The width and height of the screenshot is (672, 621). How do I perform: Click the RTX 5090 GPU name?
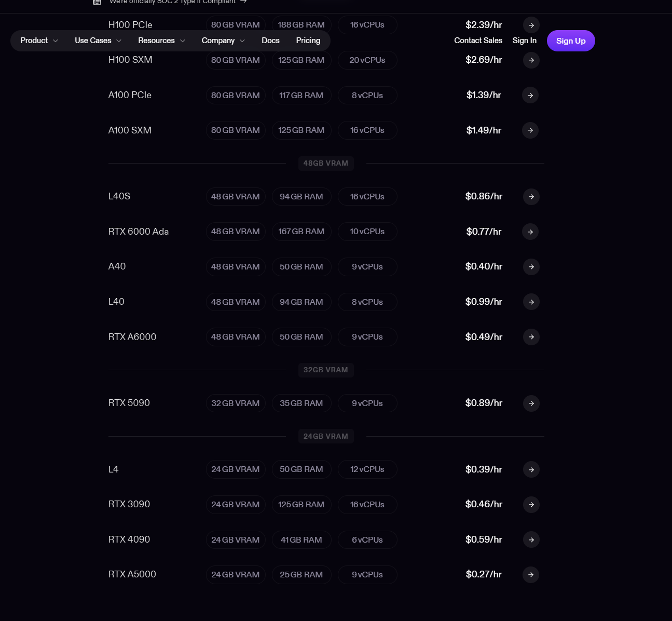tap(129, 403)
